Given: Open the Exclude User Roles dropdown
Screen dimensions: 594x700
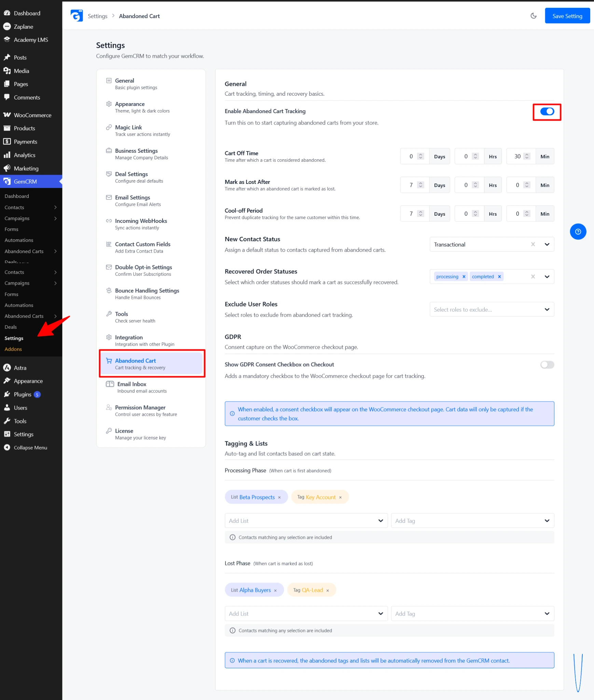Looking at the screenshot, I should click(492, 309).
